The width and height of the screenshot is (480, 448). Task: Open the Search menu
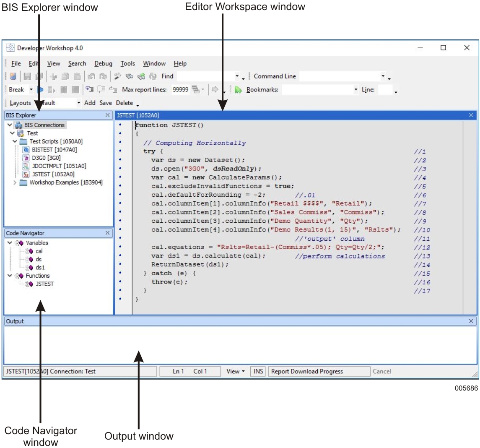tap(77, 63)
